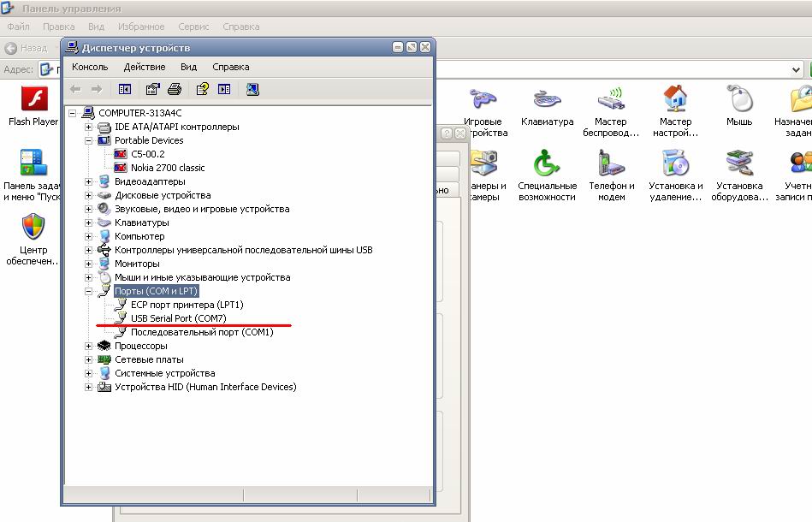
Task: Expand IDE ATA/ATAPI контроллеры node
Action: tap(88, 127)
